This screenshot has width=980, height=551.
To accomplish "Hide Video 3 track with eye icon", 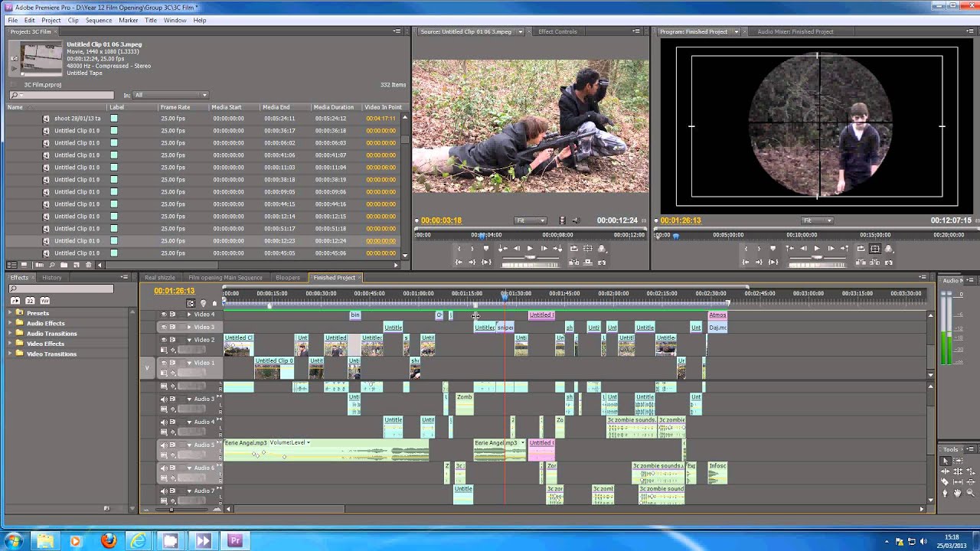I will point(163,327).
